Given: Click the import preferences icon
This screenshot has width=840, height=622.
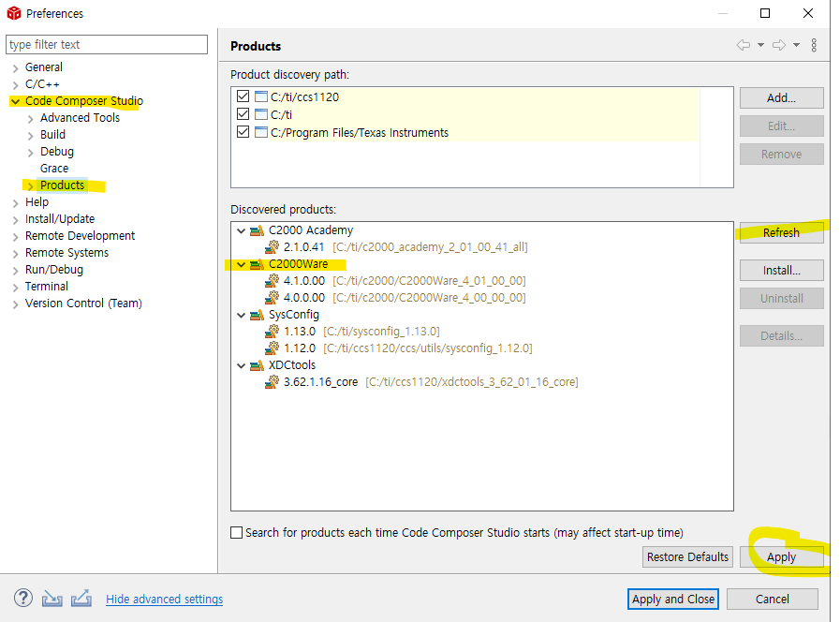Looking at the screenshot, I should pos(52,598).
